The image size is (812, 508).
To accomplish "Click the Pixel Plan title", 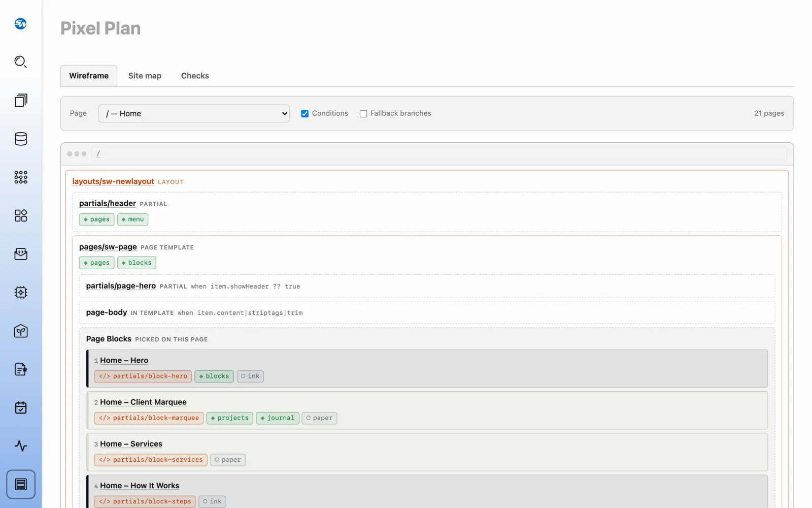I will 100,28.
